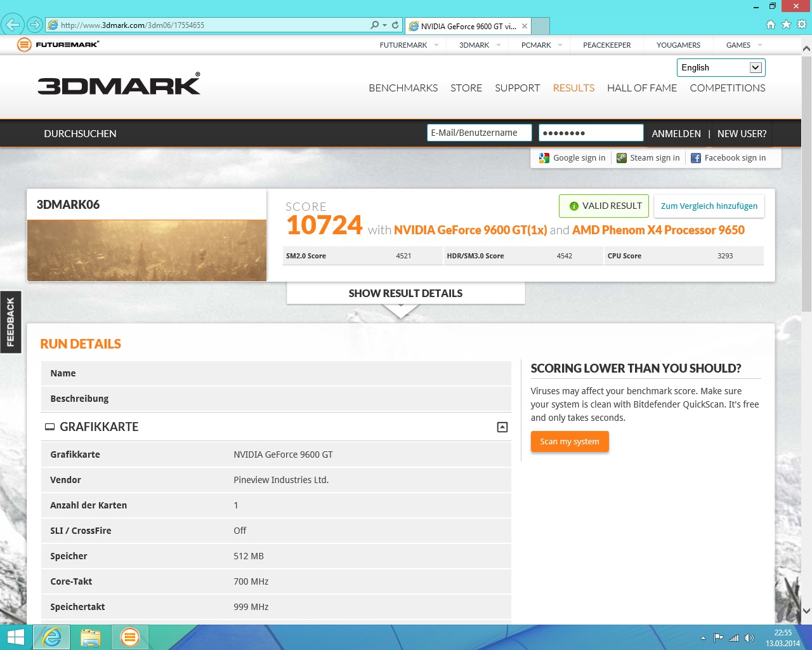Click the NVIDIA GeForce 9600 GT(1x) link

pyautogui.click(x=470, y=230)
